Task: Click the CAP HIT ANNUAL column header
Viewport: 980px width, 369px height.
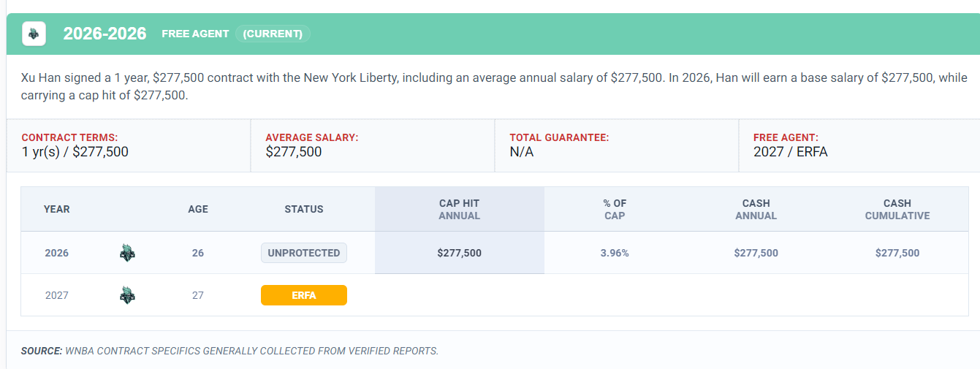Action: coord(460,209)
